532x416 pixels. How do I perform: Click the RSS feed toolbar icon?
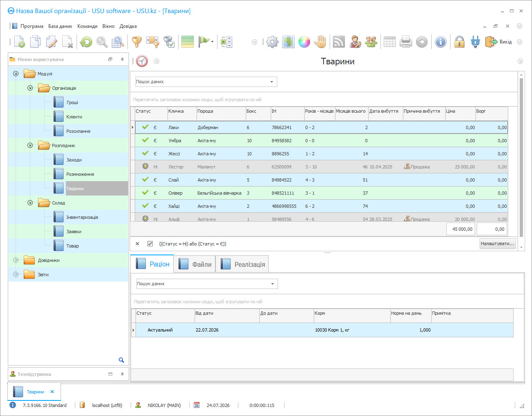[x=339, y=42]
